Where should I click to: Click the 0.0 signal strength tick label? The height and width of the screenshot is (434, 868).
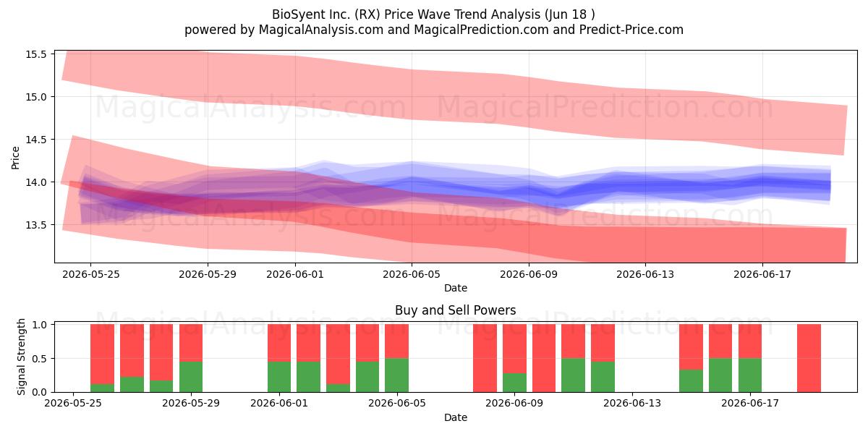pos(39,392)
